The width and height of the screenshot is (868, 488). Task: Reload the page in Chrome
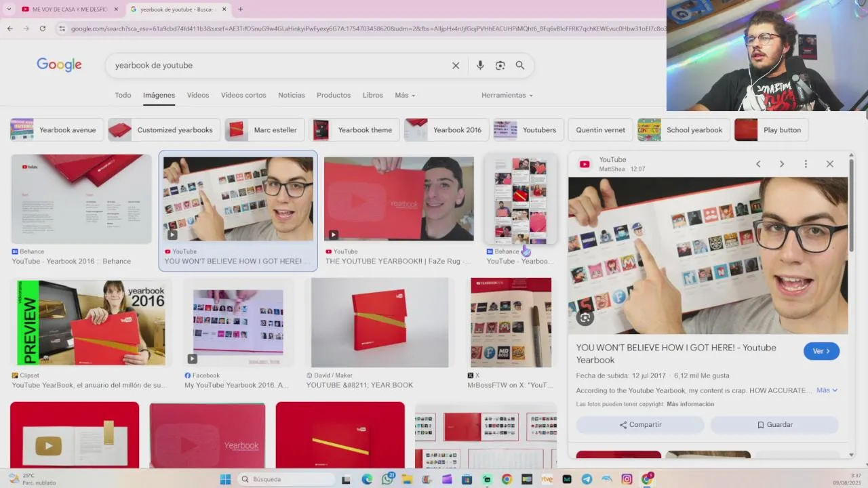[x=43, y=28]
